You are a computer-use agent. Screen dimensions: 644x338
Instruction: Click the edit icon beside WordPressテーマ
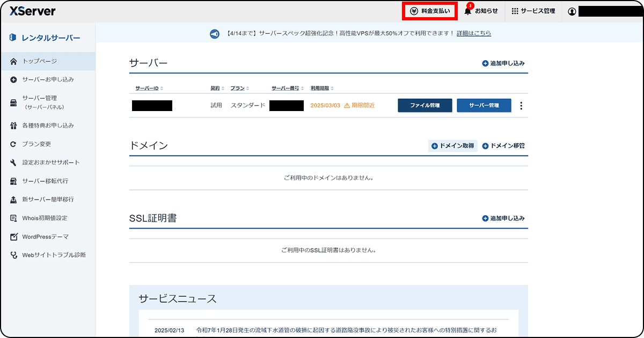tap(14, 237)
